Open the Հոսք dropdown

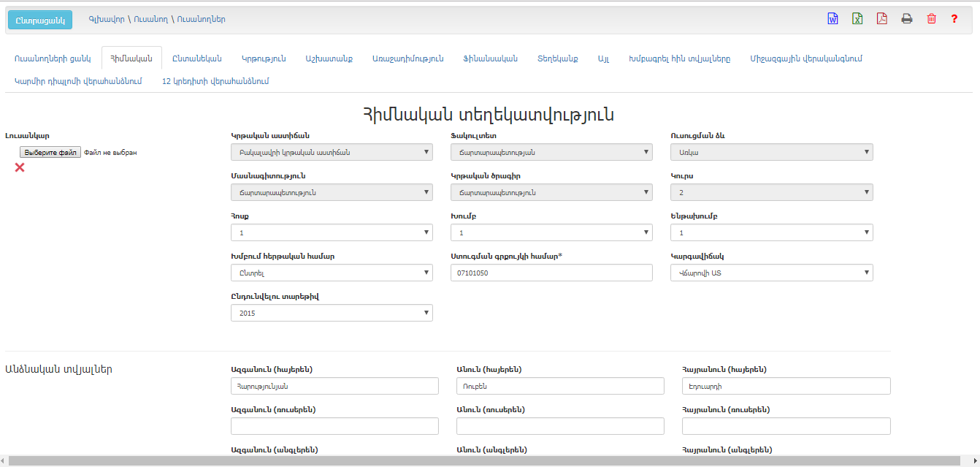coord(332,232)
